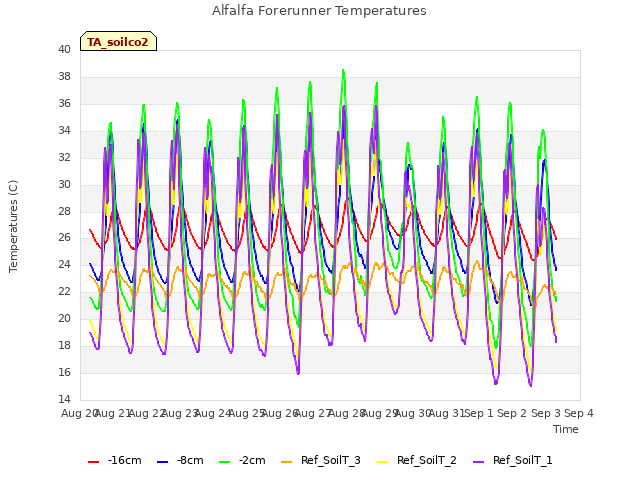Viewport: 640px width, 480px height.
Task: Click the 38 y-axis tick label
Action: pos(64,76)
